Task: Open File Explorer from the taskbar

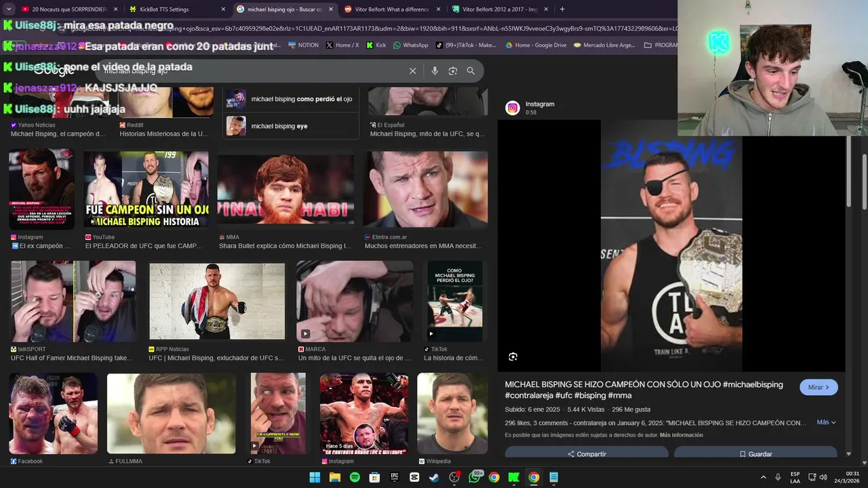Action: (x=334, y=477)
